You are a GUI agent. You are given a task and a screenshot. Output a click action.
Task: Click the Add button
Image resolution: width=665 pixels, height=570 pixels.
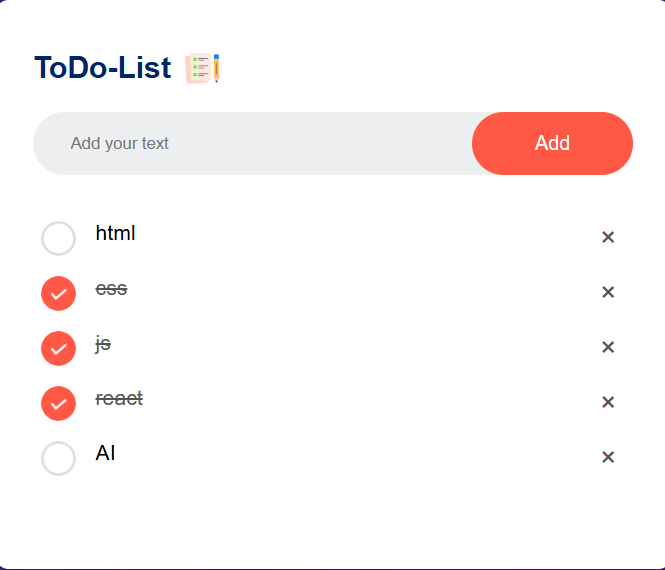point(552,143)
